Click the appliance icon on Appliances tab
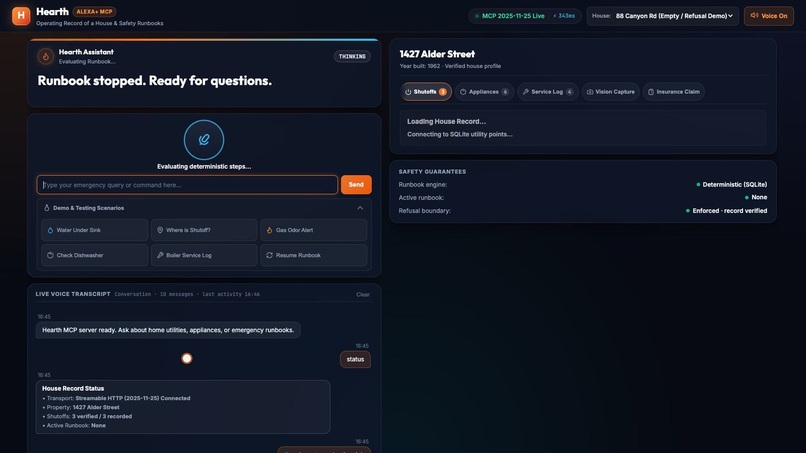This screenshot has height=453, width=806. click(463, 92)
